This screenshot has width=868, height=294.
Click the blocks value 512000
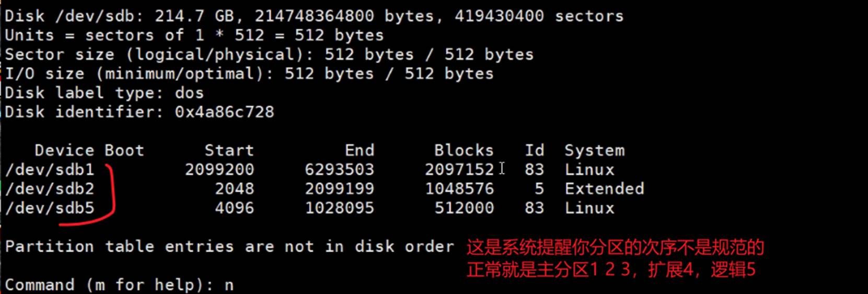coord(464,208)
